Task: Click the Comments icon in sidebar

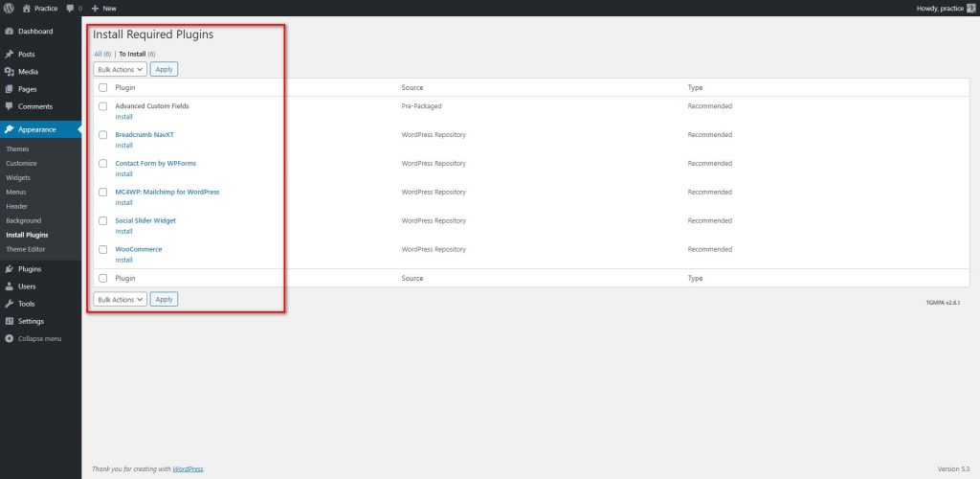Action: tap(10, 106)
